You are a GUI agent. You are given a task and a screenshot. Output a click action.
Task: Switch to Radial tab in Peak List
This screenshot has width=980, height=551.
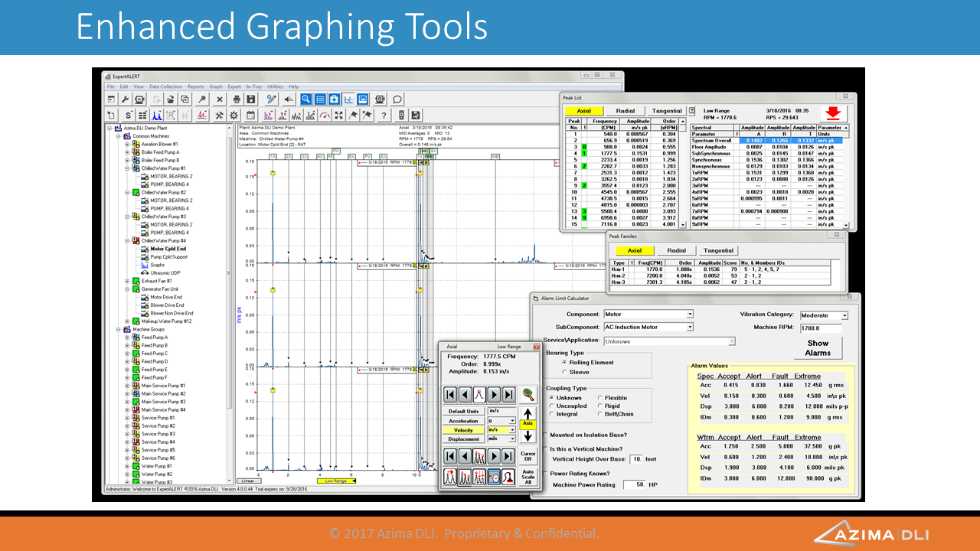click(x=626, y=111)
